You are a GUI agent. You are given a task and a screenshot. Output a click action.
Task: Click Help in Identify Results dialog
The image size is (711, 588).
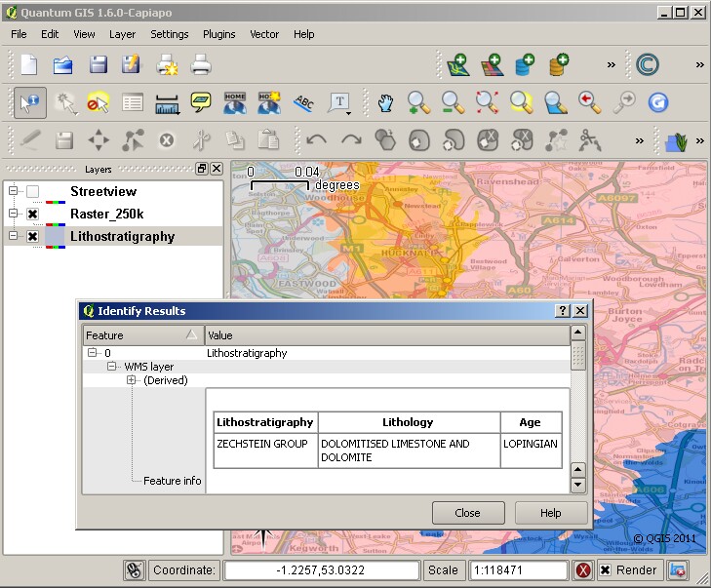point(551,513)
